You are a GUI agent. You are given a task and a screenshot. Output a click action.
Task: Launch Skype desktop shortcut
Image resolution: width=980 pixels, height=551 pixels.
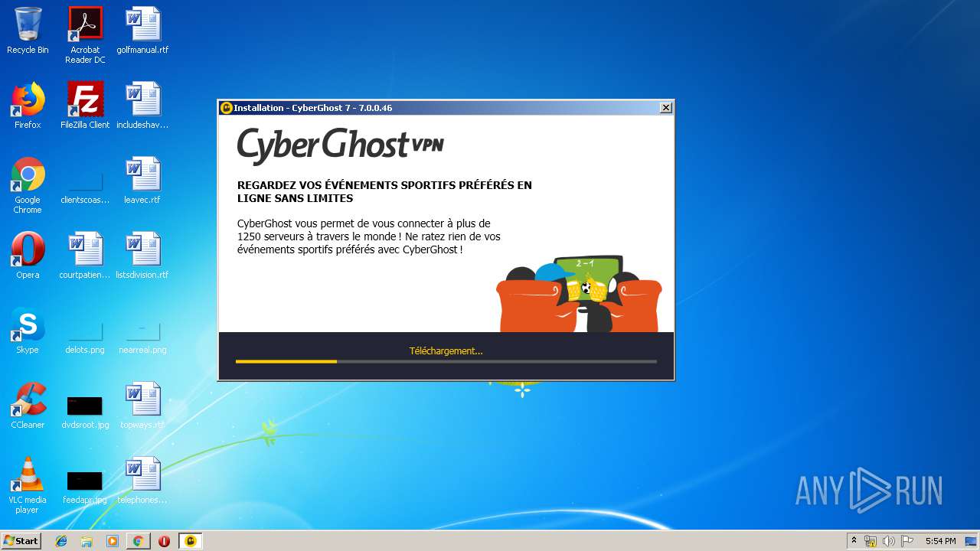click(28, 331)
